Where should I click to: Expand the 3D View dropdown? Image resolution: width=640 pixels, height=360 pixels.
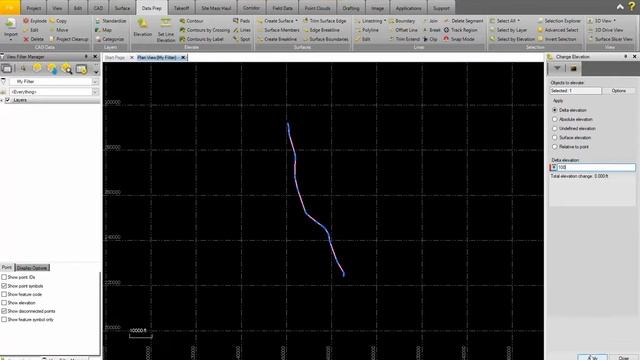[x=614, y=21]
